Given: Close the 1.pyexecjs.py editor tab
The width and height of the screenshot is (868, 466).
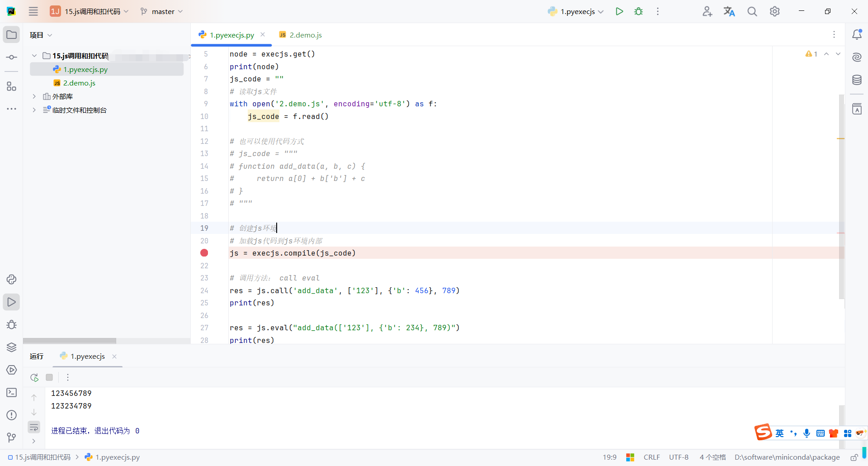Looking at the screenshot, I should coord(263,34).
